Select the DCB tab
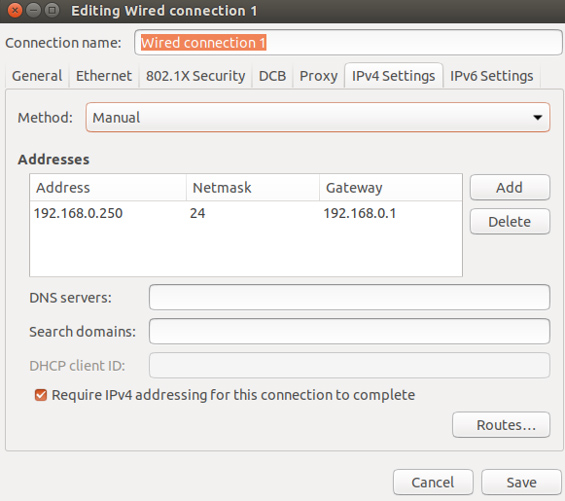Image resolution: width=565 pixels, height=501 pixels. pyautogui.click(x=272, y=76)
